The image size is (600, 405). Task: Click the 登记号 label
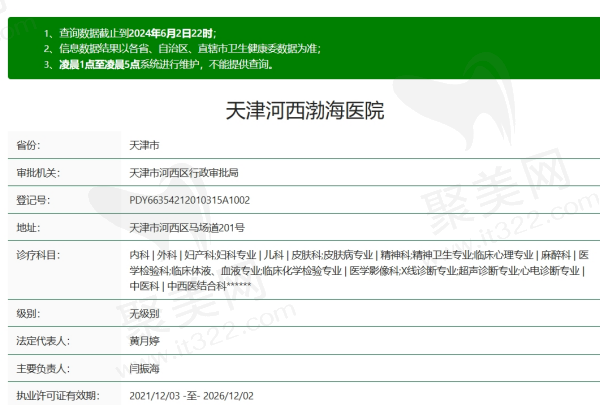pos(33,200)
